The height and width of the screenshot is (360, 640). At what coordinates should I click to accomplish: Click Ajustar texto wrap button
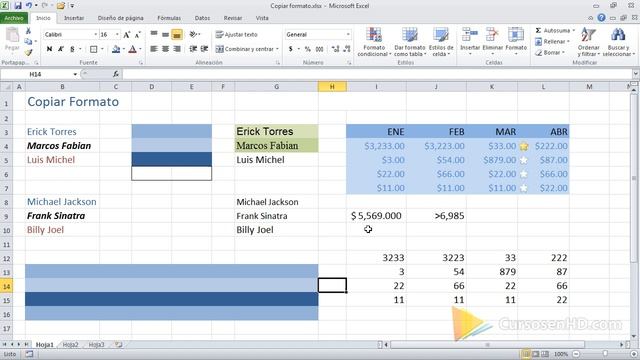coord(237,35)
